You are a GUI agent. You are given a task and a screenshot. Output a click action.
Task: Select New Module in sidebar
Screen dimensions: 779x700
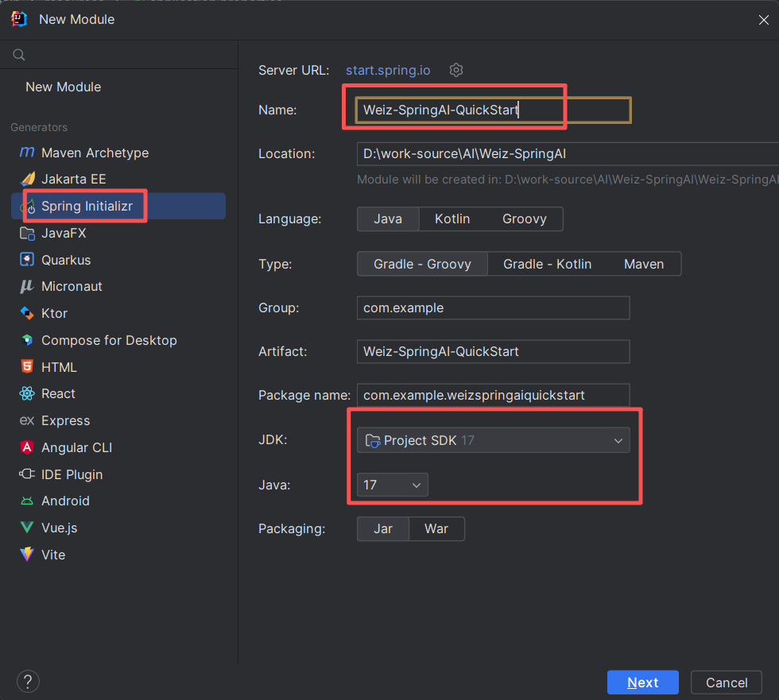(63, 87)
